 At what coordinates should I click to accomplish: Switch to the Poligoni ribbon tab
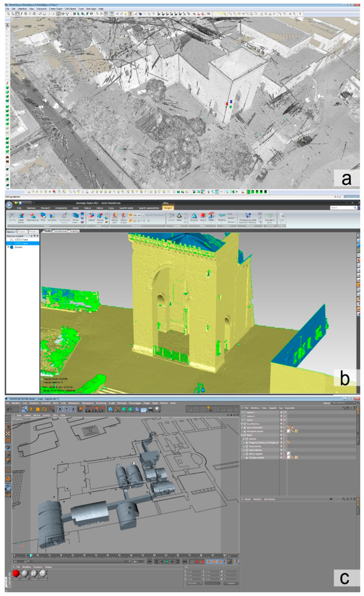(168, 208)
